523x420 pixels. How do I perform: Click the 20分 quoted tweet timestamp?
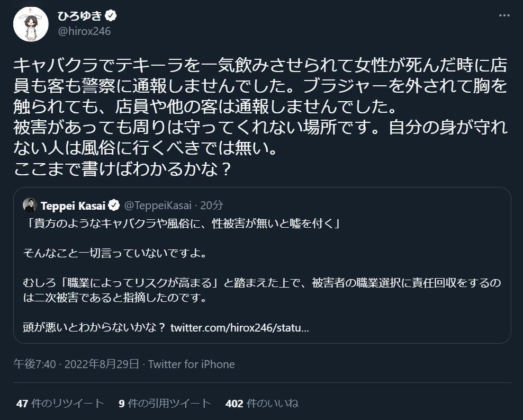click(212, 205)
